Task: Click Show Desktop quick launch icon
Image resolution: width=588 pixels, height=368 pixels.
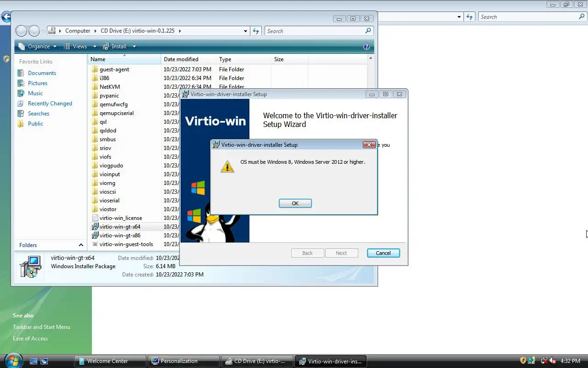Action: click(x=33, y=362)
